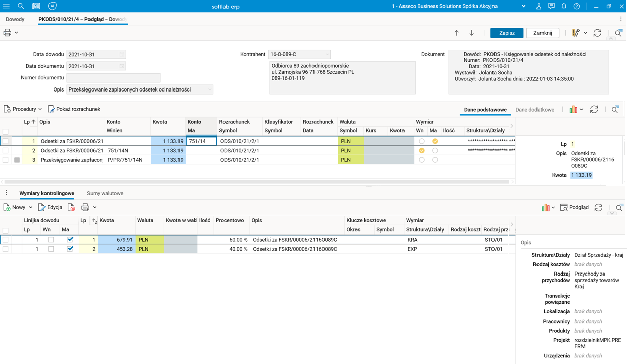627x364 pixels.
Task: Open the notifications bell
Action: click(x=564, y=6)
